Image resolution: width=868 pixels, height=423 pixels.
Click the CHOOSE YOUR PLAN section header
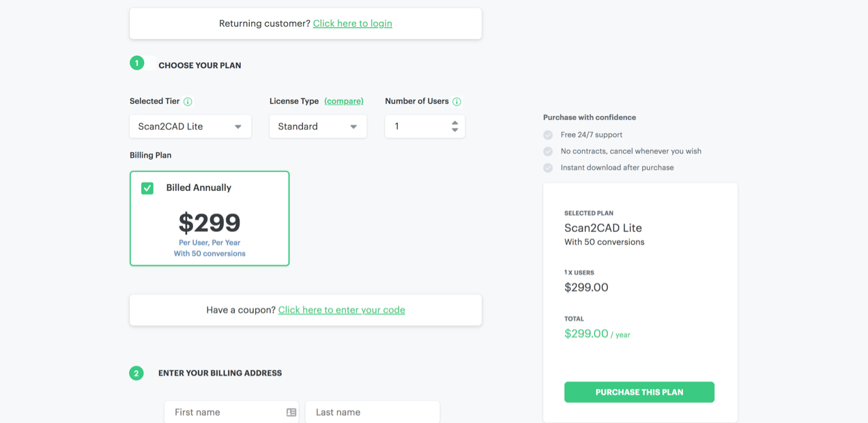tap(199, 65)
